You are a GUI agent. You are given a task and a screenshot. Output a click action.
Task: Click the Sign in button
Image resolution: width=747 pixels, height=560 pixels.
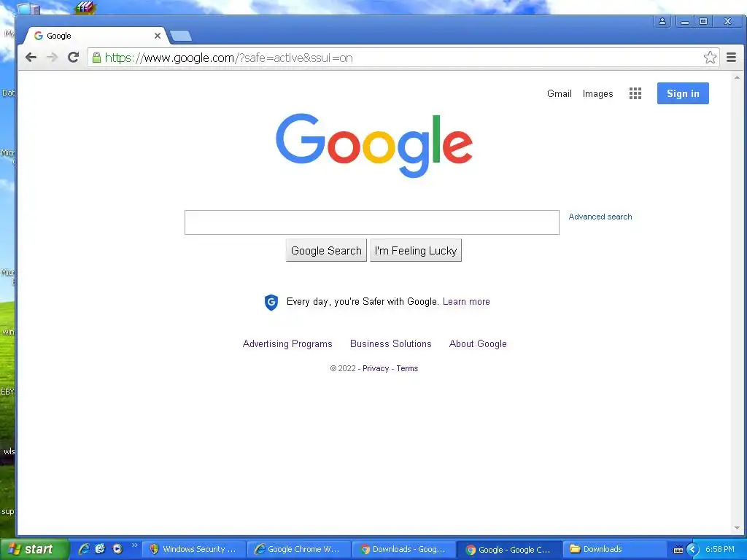(683, 93)
